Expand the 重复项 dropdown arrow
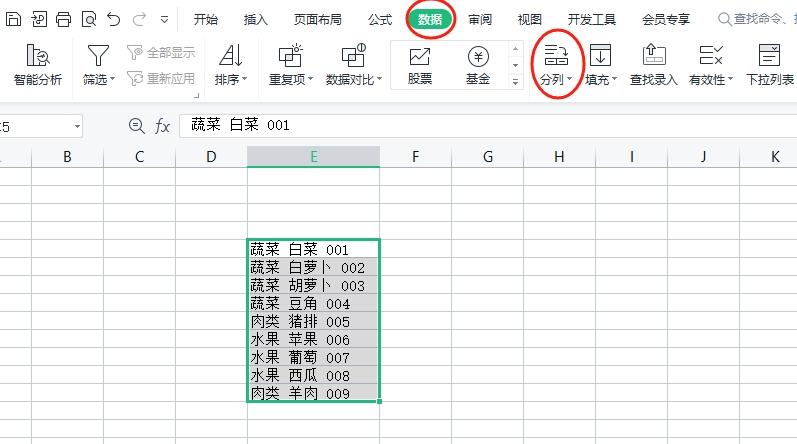The width and height of the screenshot is (797, 444). 311,79
